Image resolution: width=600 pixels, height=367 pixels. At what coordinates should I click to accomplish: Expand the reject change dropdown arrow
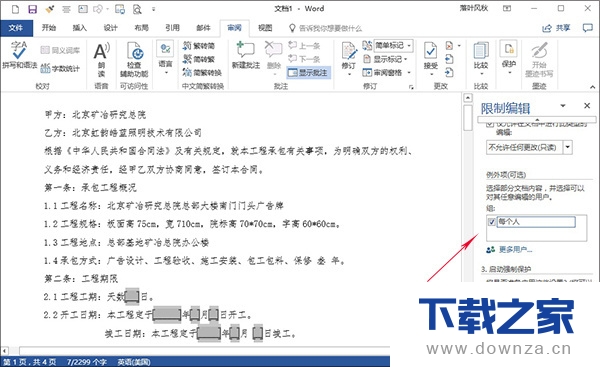(x=459, y=46)
